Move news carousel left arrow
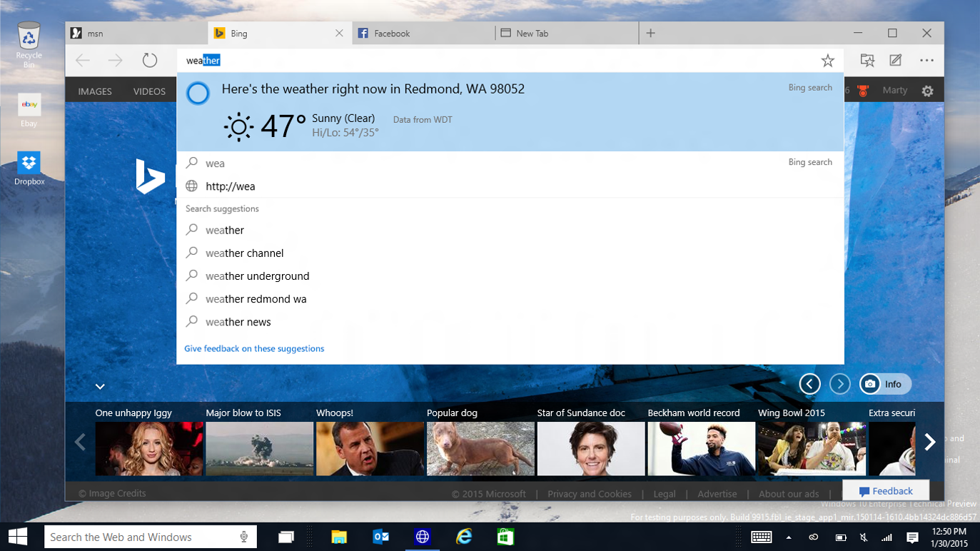Screen dimensions: 980x551 tap(80, 442)
